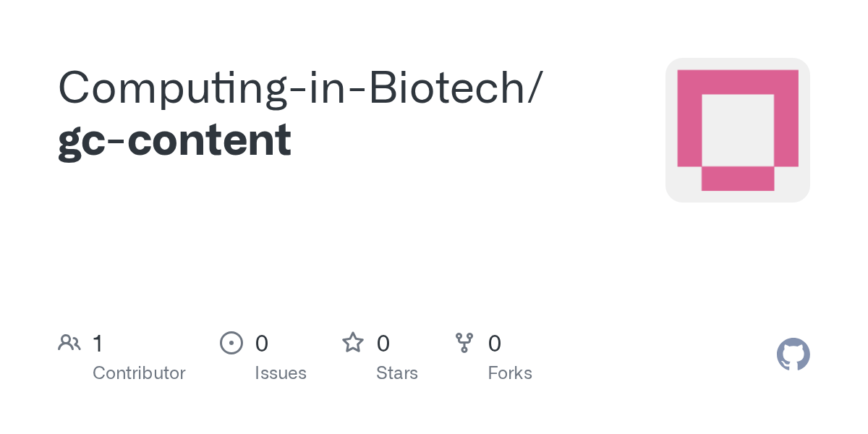Select the issues circle-dot icon
Viewport: 868px width, 434px height.
coord(231,342)
